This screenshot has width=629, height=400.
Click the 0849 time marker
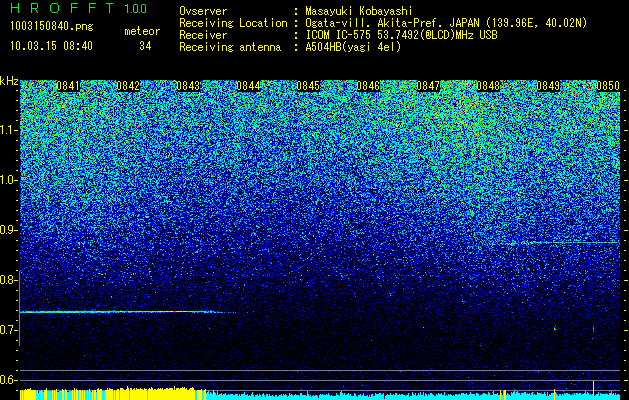click(x=548, y=86)
